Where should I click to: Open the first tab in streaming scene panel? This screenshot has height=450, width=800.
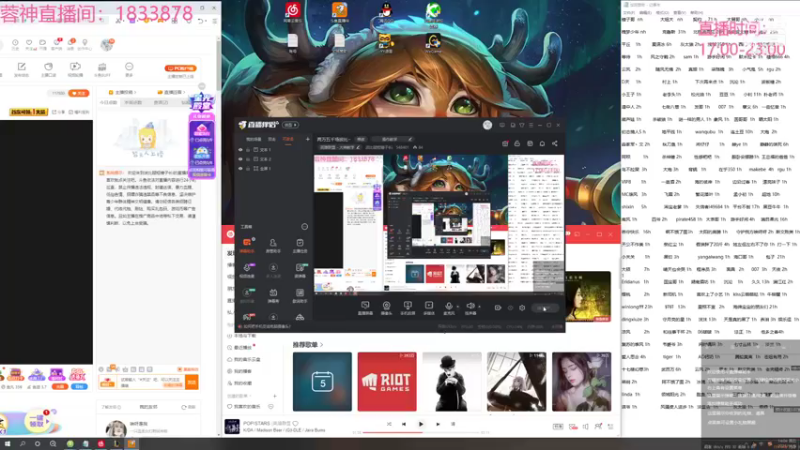click(x=254, y=139)
